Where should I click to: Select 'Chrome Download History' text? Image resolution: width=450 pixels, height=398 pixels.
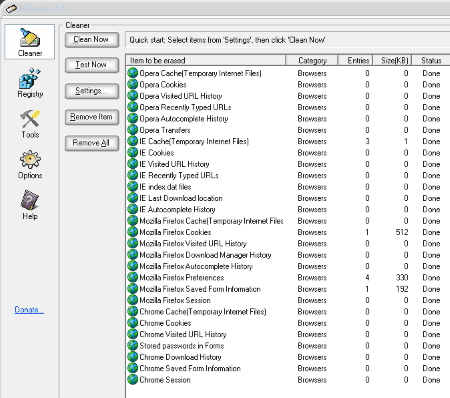(x=180, y=357)
